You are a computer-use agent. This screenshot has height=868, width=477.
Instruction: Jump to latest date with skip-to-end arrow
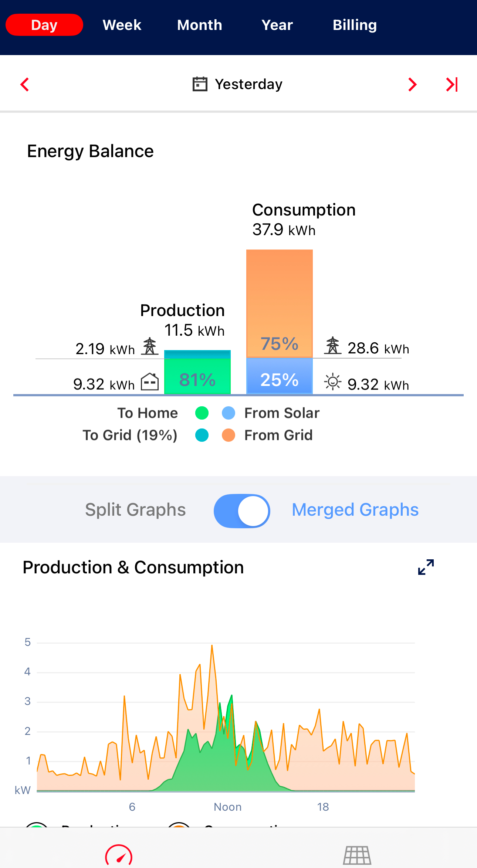[452, 85]
